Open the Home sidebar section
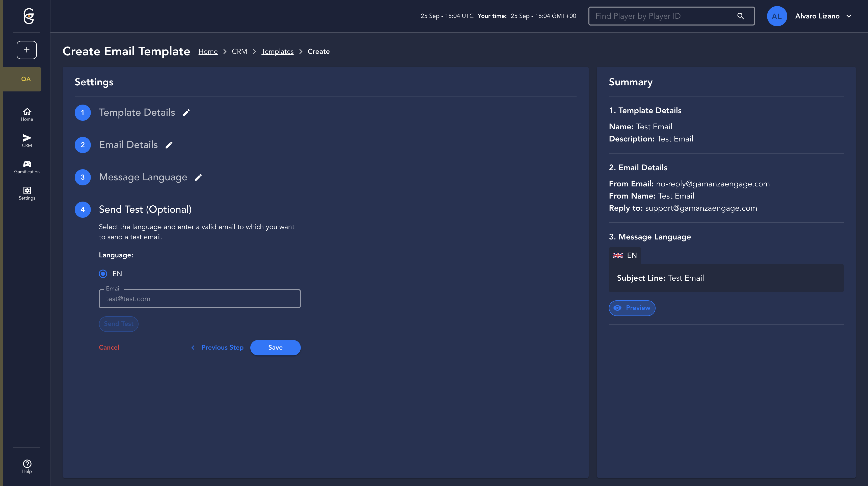The height and width of the screenshot is (486, 868). point(27,114)
